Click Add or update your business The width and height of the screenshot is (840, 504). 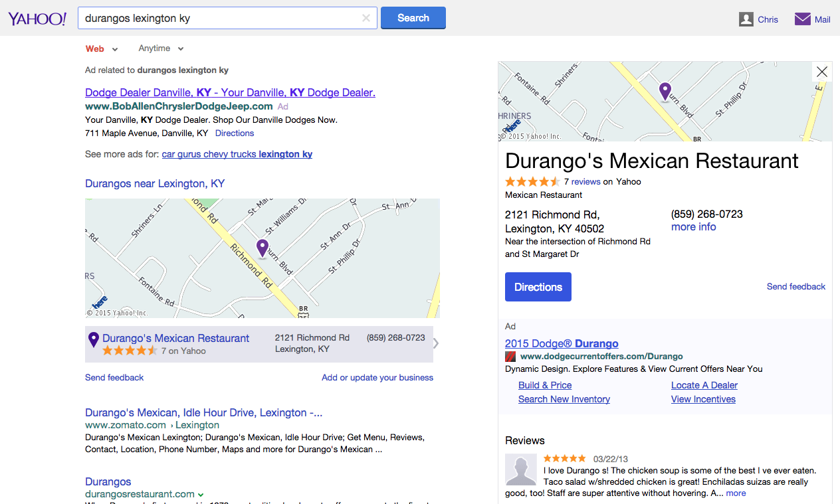tap(377, 377)
